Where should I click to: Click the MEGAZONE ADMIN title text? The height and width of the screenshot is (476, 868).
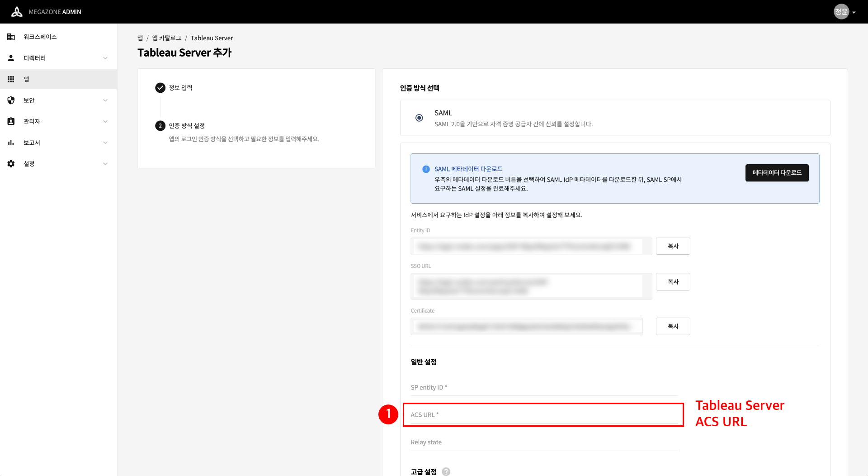point(55,12)
